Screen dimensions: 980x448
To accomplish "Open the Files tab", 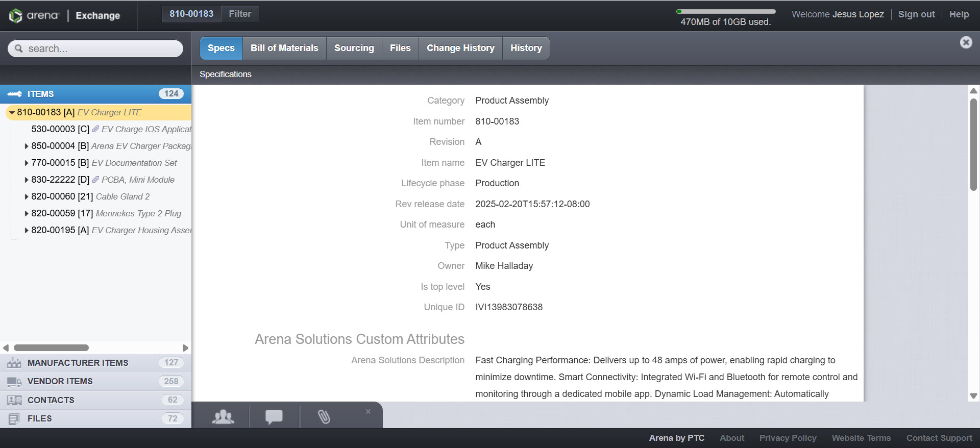I will 400,48.
